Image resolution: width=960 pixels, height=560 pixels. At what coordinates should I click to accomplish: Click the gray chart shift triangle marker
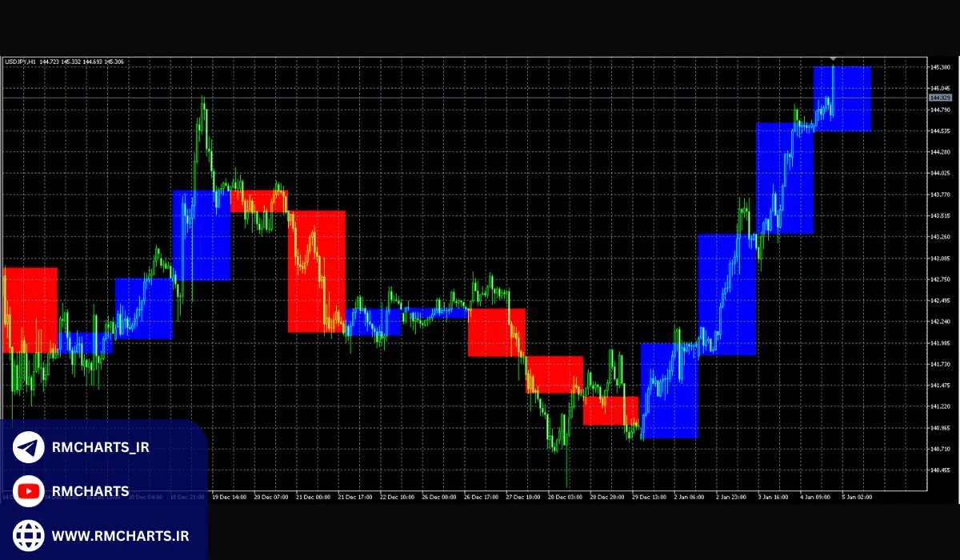pos(833,59)
